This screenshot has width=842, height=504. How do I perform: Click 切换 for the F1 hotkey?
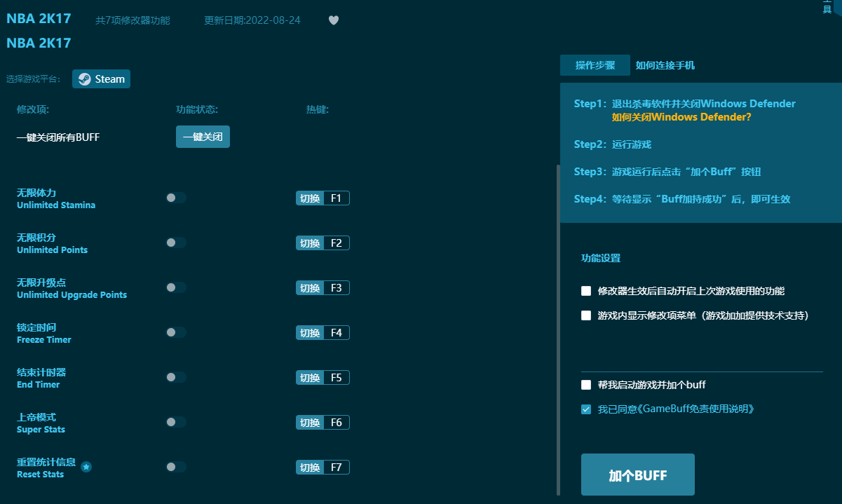tap(310, 198)
